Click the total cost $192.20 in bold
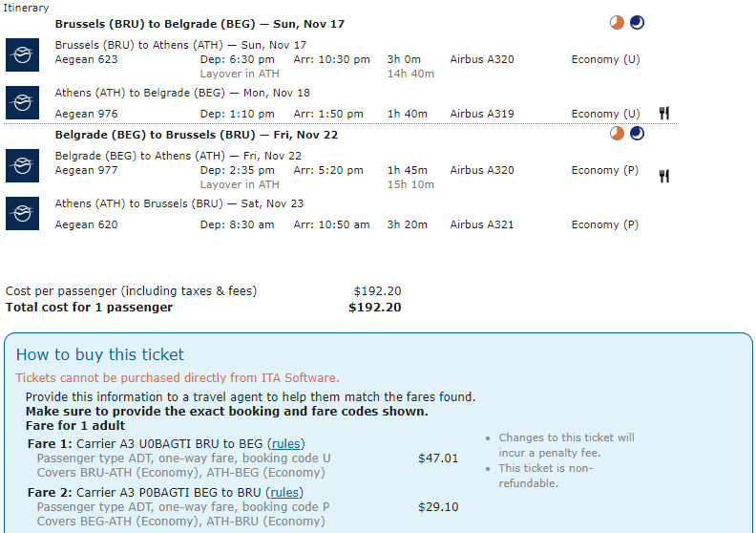This screenshot has width=756, height=533. (374, 308)
